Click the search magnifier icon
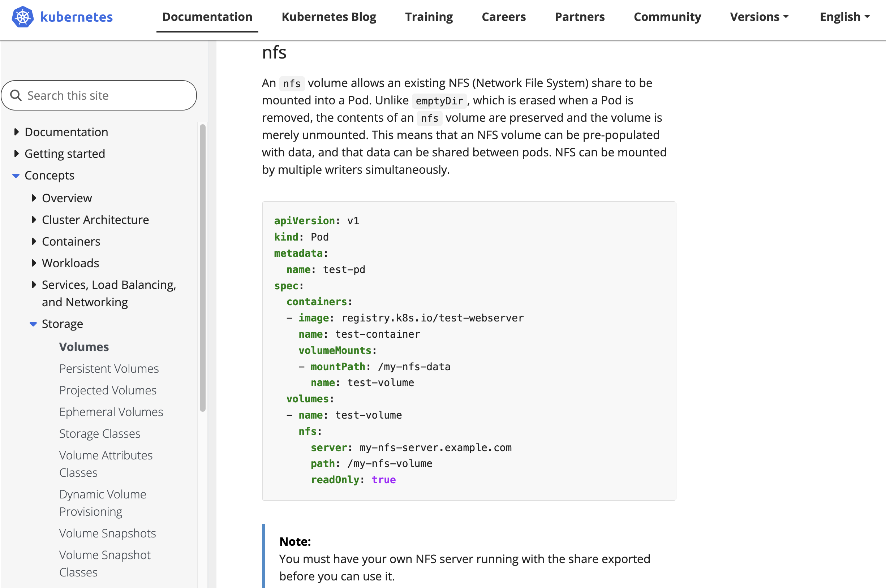 point(16,96)
